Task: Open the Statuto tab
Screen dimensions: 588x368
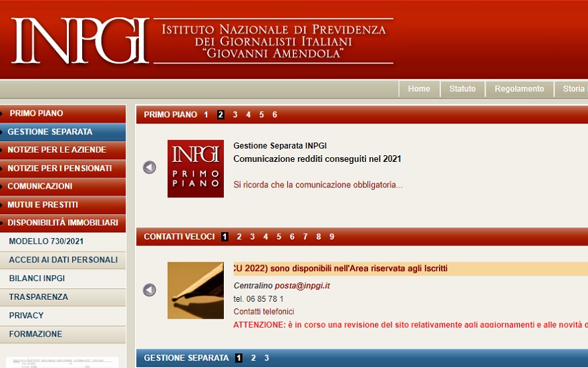Action: point(462,89)
